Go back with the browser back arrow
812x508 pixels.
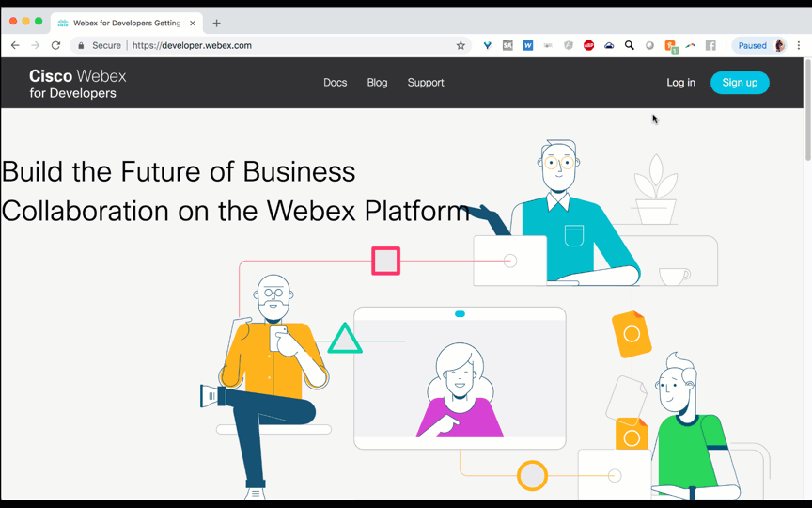[15, 45]
